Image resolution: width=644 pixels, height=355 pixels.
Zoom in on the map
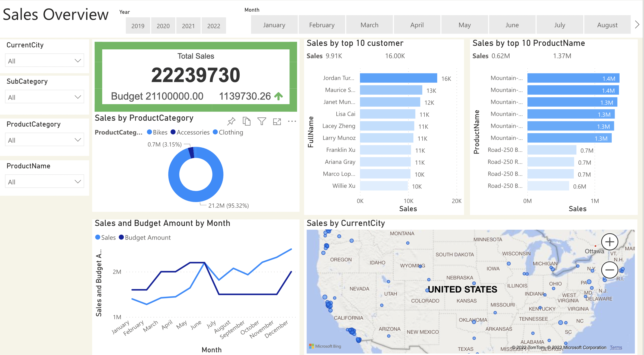click(x=610, y=241)
